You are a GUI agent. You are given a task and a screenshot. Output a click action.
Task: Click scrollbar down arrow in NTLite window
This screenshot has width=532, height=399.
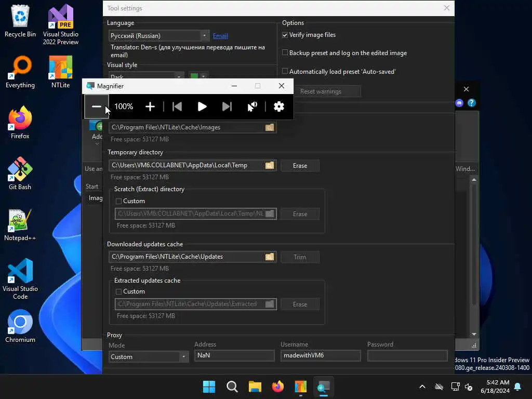(474, 334)
